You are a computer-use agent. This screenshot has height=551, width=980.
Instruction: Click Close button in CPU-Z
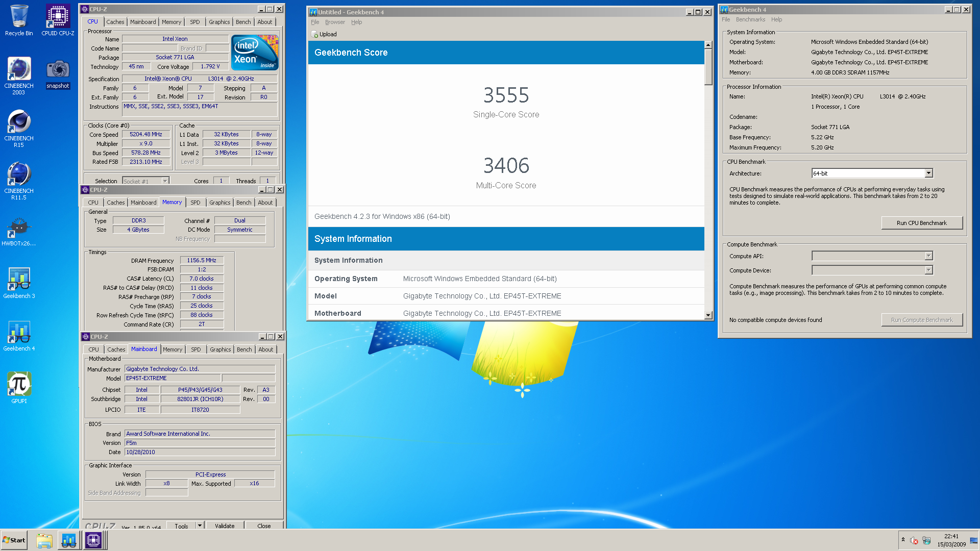coord(264,525)
